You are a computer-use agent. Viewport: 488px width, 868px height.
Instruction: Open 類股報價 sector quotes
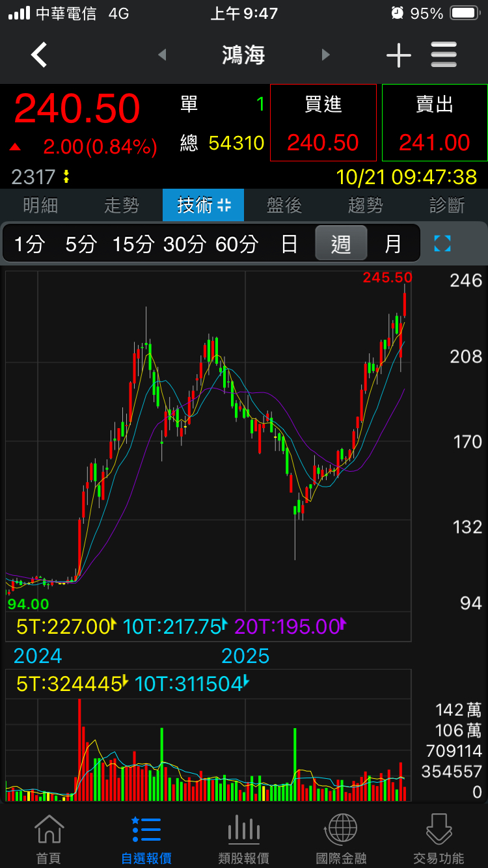[244, 839]
